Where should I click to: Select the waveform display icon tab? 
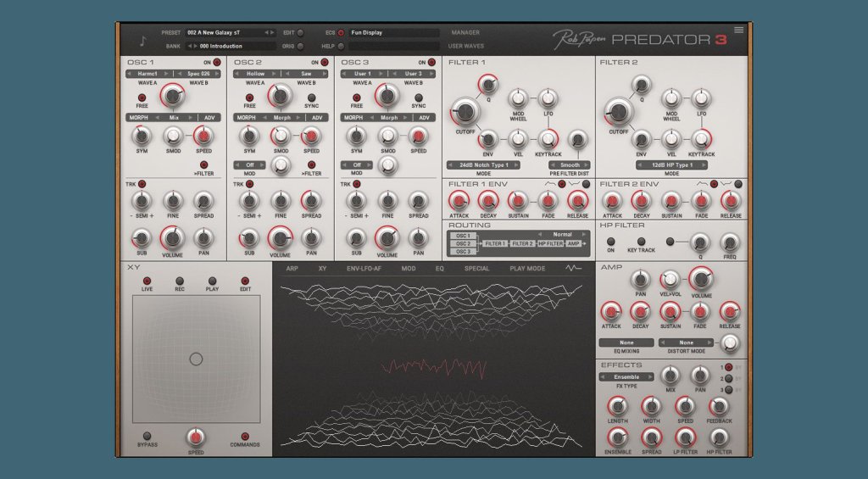pos(573,268)
